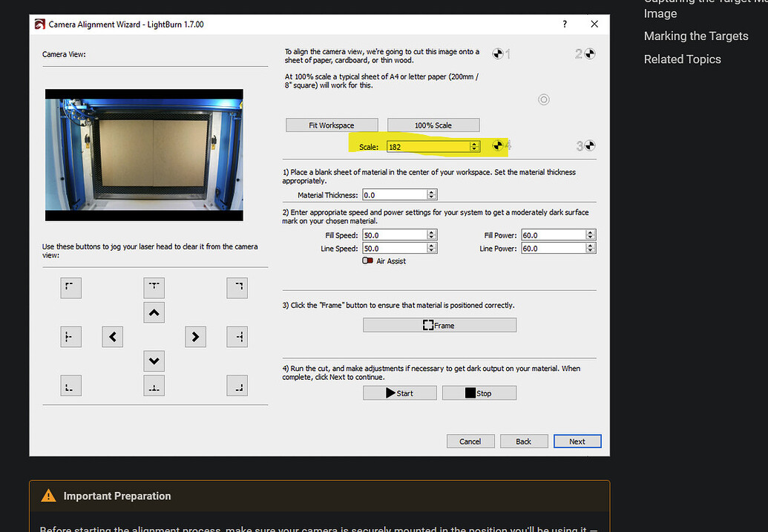768x532 pixels.
Task: Jog laser to middle-right edge position
Action: [x=237, y=337]
